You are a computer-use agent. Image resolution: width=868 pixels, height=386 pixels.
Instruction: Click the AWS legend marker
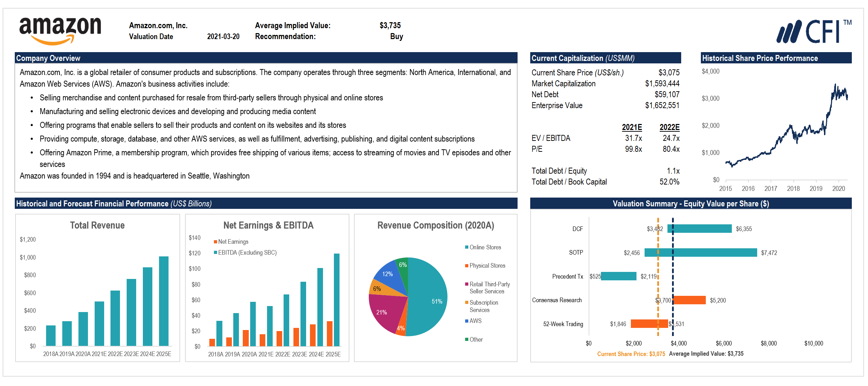pos(467,321)
